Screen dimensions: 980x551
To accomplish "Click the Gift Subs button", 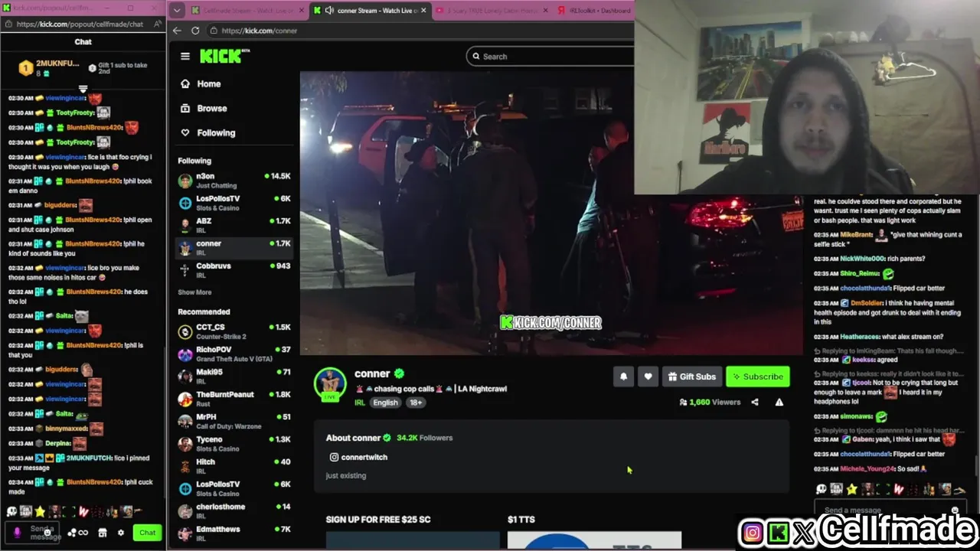I will tap(691, 377).
